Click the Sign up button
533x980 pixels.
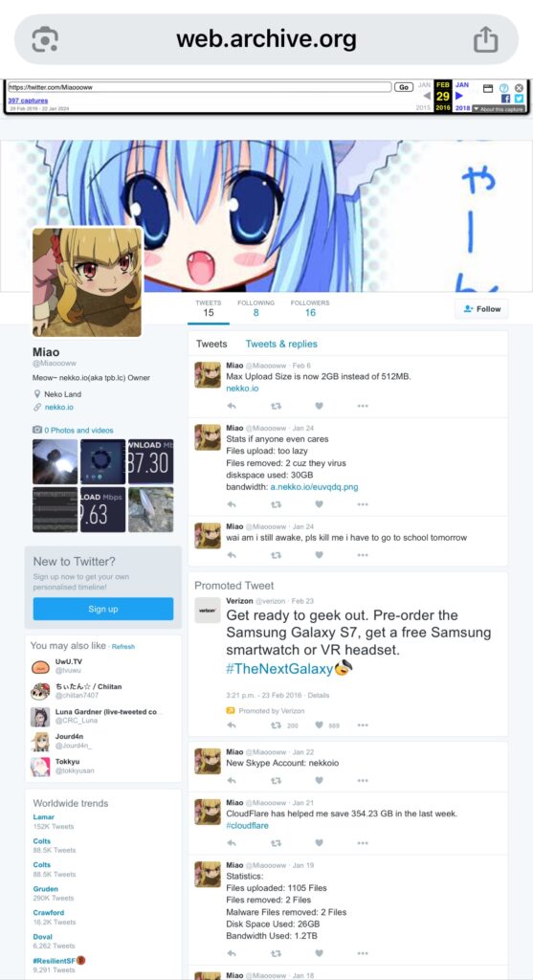[103, 609]
